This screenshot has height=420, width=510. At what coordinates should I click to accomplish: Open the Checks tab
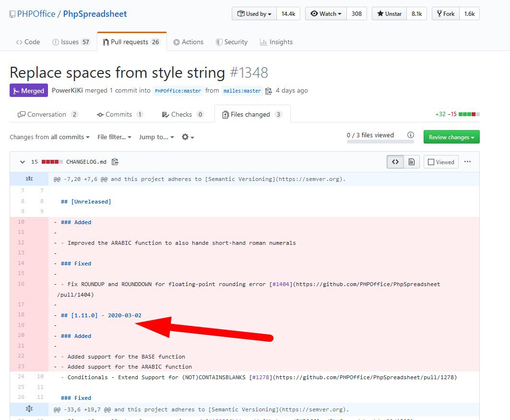click(x=182, y=115)
